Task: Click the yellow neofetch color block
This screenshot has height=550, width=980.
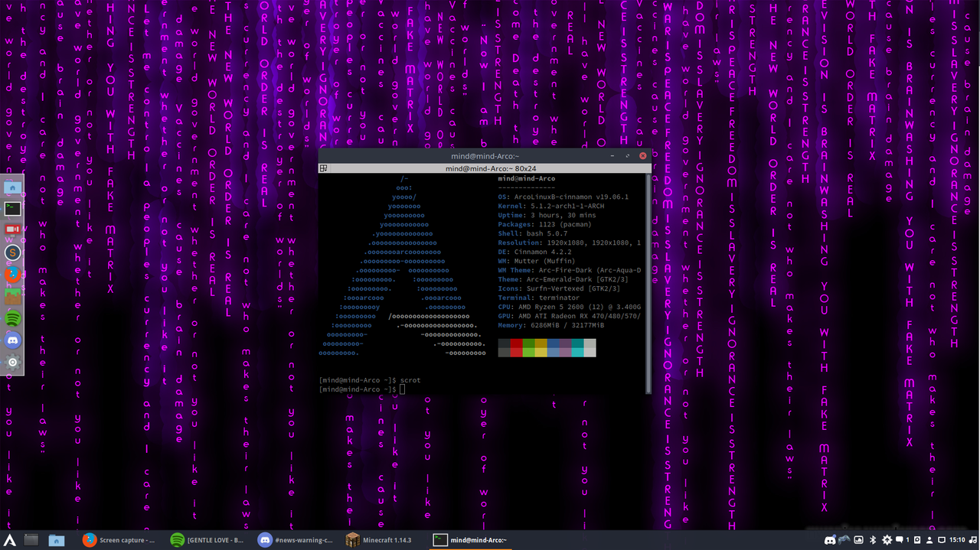Action: point(541,348)
